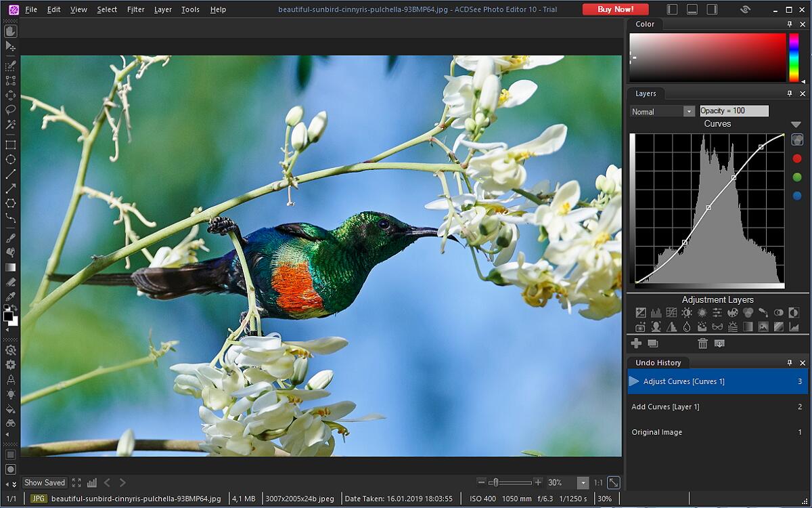Select the Hand pan tool
This screenshot has height=508, width=812.
(x=10, y=31)
